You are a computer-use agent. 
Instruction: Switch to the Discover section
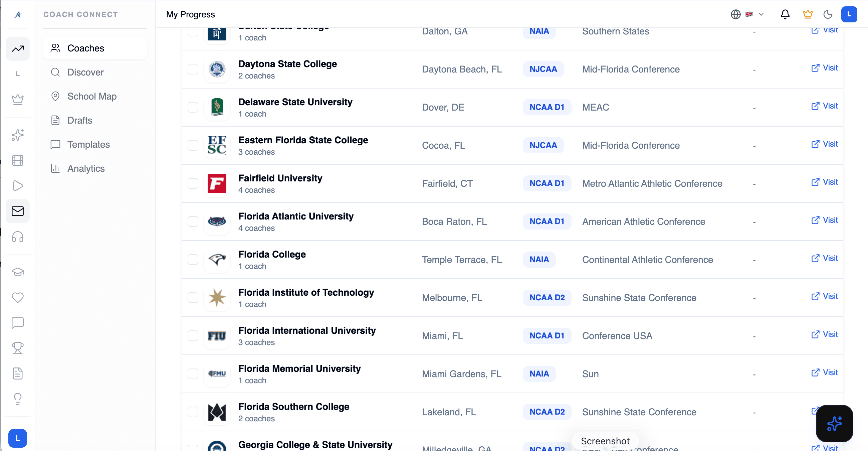click(85, 72)
